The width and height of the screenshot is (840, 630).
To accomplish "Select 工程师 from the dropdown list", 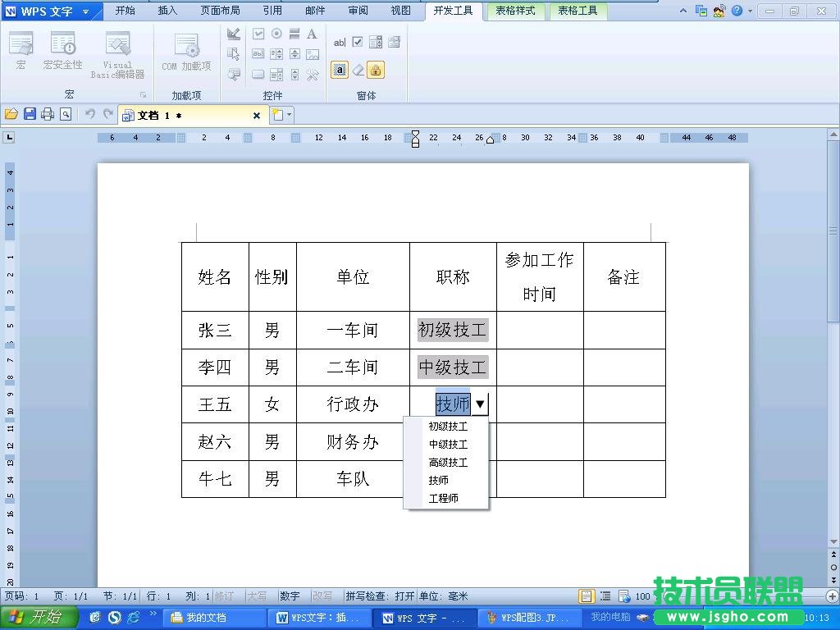I will (x=444, y=498).
